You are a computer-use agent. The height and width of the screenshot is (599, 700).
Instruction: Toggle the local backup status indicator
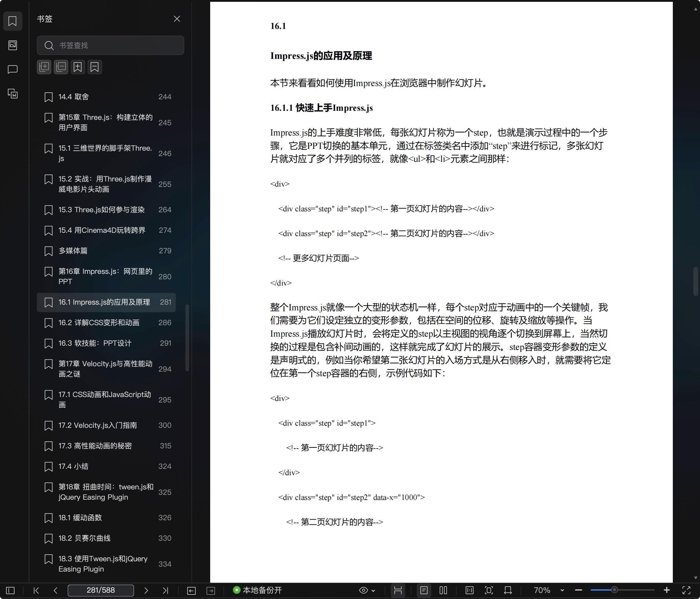257,590
